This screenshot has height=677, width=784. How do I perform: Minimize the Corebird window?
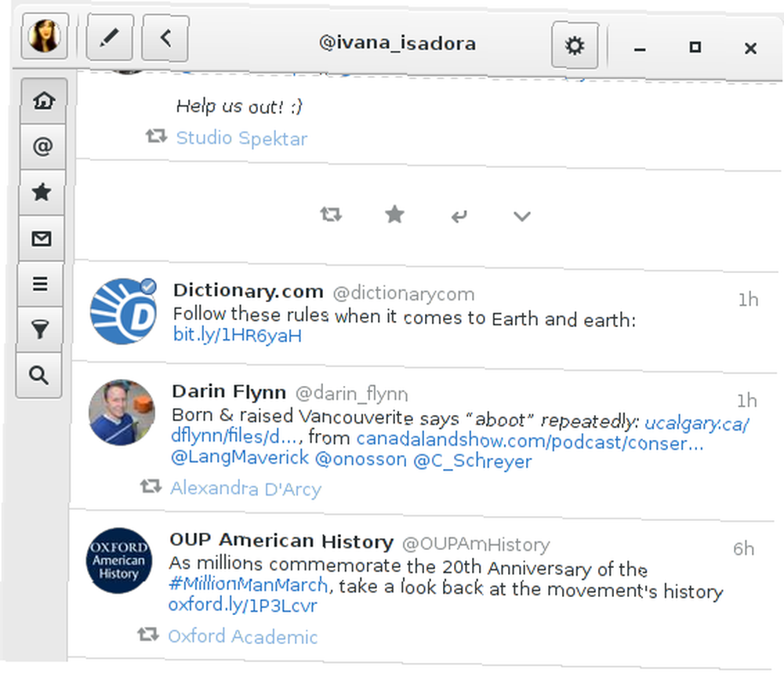click(640, 48)
